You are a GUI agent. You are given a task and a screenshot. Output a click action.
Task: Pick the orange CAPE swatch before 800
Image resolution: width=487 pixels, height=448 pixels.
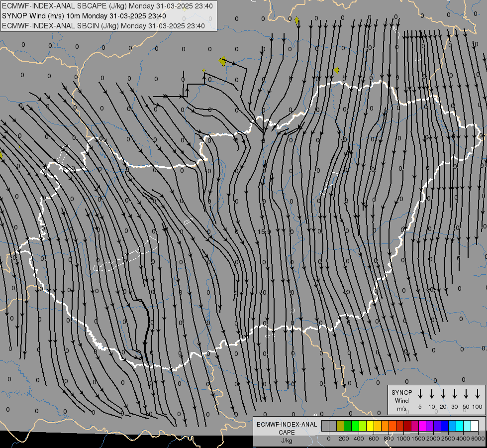pos(385,426)
